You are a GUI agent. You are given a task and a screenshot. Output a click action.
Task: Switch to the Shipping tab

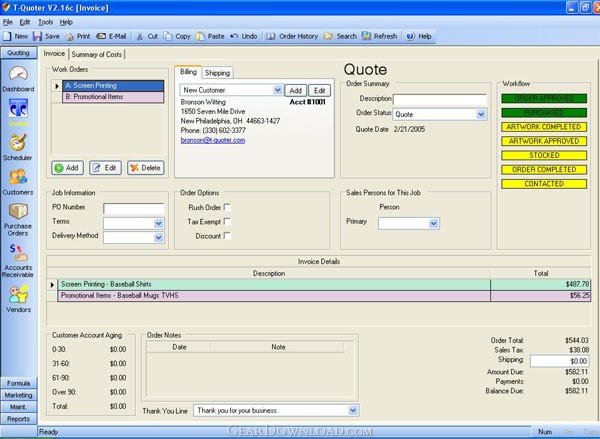point(217,73)
